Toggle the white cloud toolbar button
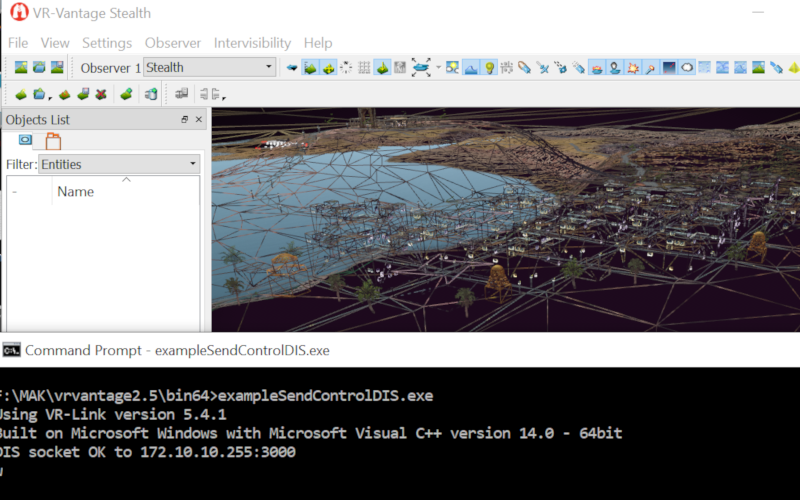The height and width of the screenshot is (500, 800). pos(687,67)
